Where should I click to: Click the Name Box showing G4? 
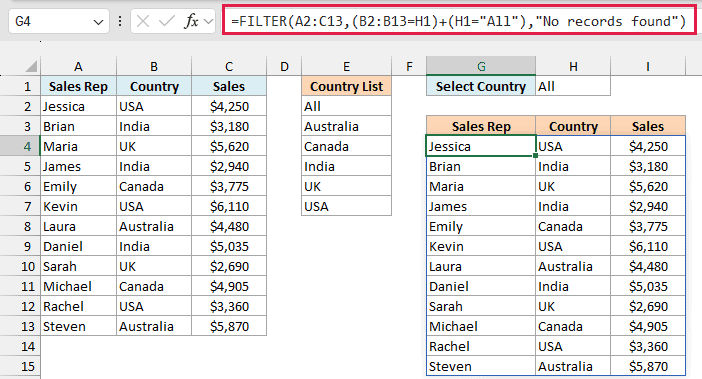point(59,21)
